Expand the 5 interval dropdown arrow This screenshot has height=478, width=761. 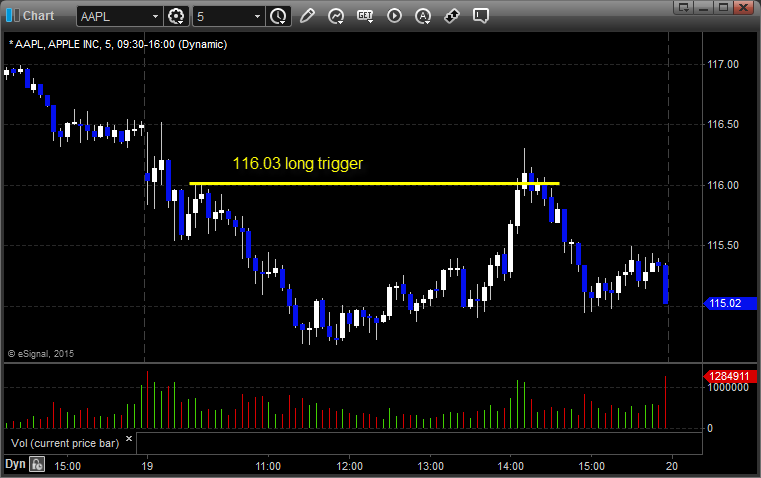(258, 16)
